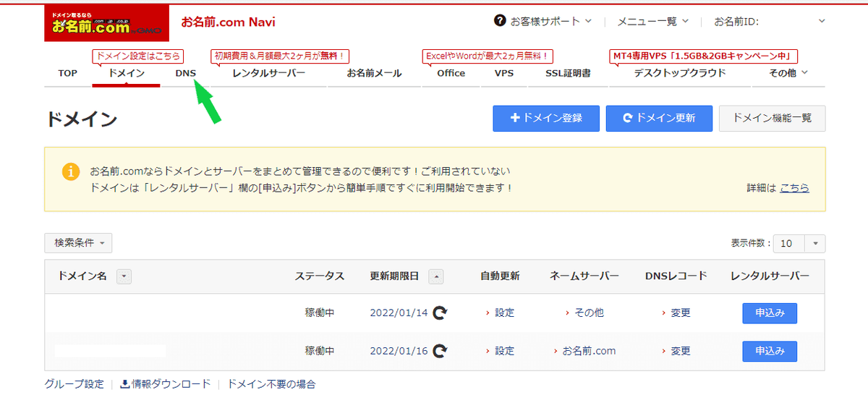
Task: Click refresh icon next to 2022/01/14
Action: pos(440,313)
